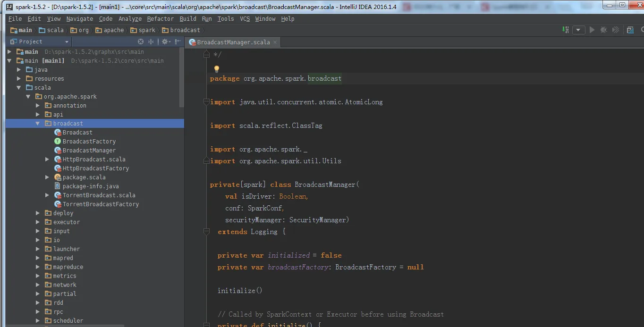
Task: Click Run with Coverage icon
Action: pos(616,30)
